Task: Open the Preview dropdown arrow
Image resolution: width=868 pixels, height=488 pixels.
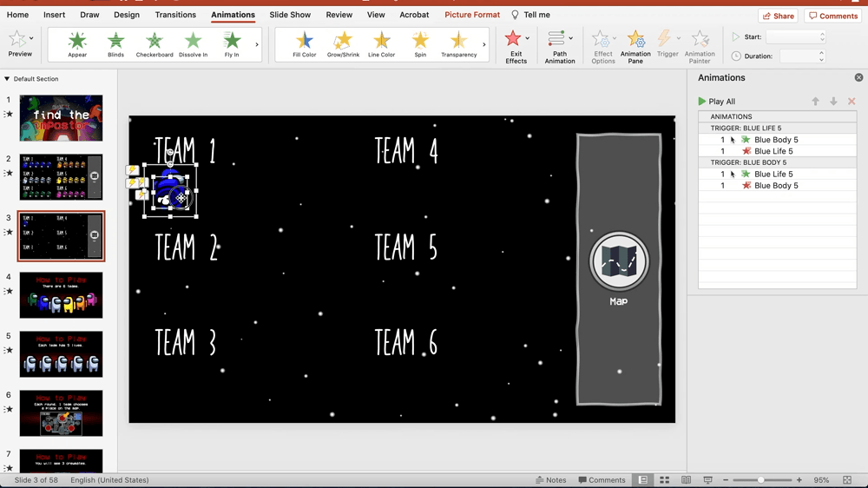Action: (31, 38)
